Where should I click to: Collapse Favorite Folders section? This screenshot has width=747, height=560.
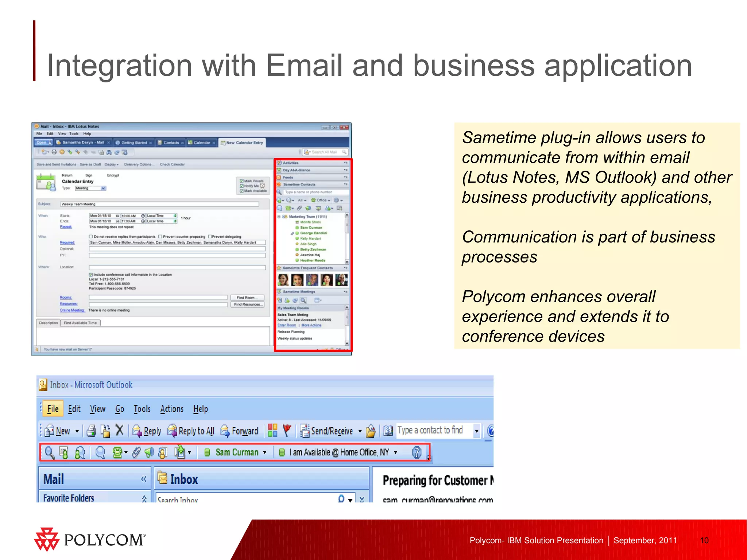click(144, 498)
